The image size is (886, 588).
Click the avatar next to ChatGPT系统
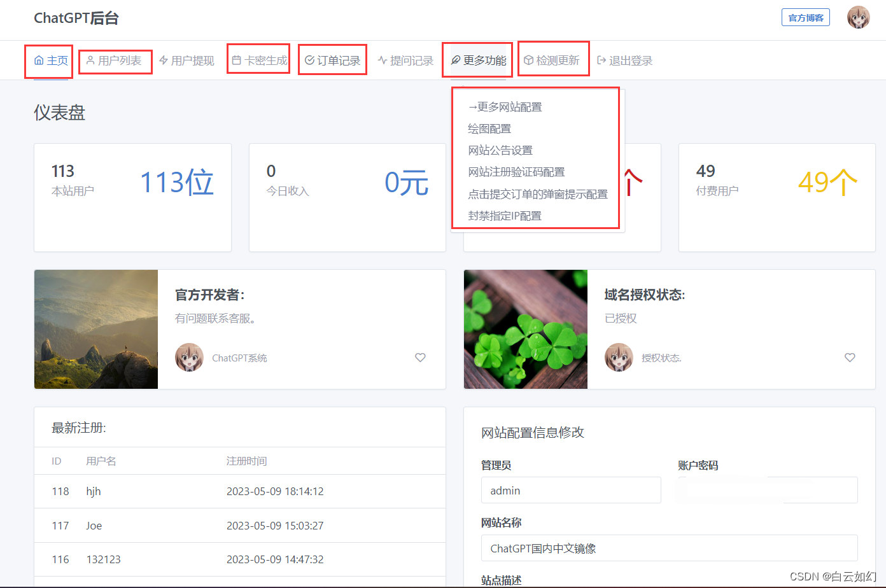pyautogui.click(x=190, y=358)
